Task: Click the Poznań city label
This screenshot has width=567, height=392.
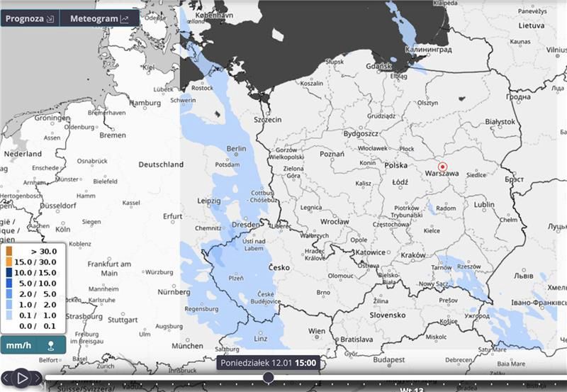Action: pos(332,154)
